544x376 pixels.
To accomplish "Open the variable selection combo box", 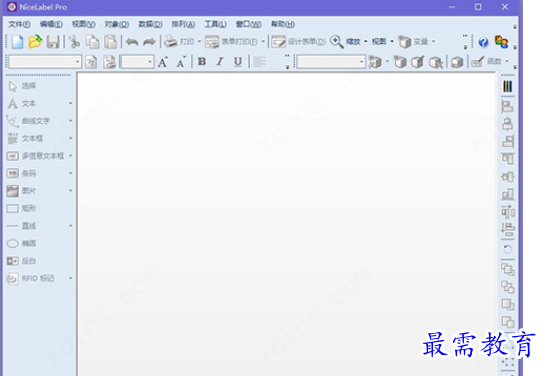I will pos(331,62).
